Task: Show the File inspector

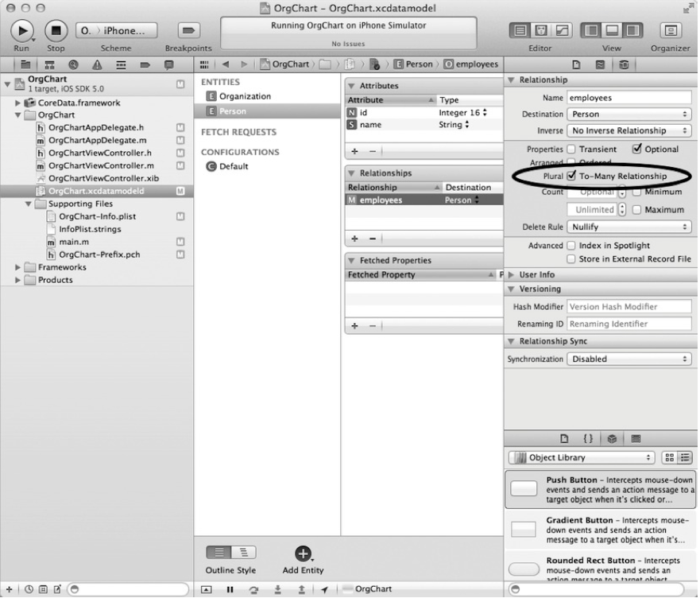Action: click(x=576, y=64)
